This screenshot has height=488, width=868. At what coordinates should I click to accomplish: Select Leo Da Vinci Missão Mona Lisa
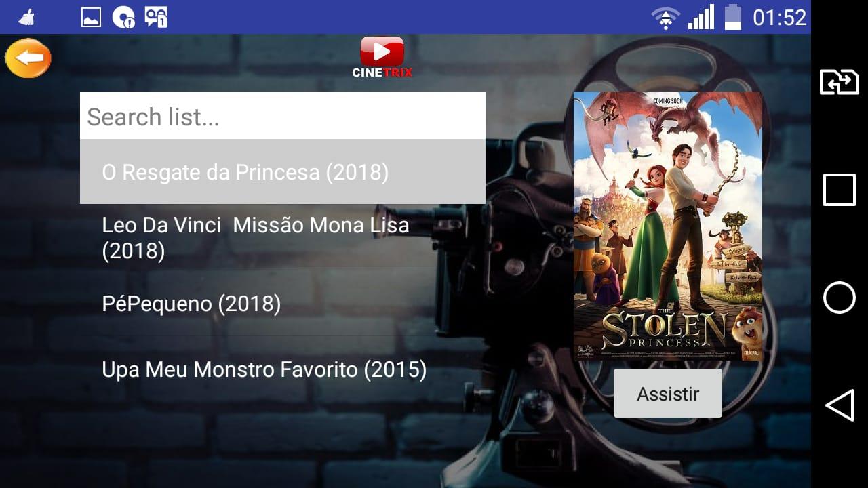283,238
